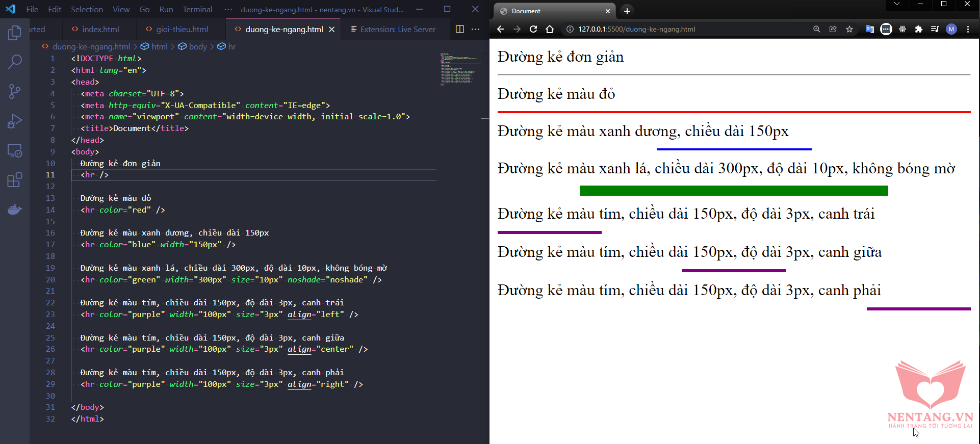Split the editor to the right
Viewport: 980px width, 444px height.
pyautogui.click(x=459, y=30)
